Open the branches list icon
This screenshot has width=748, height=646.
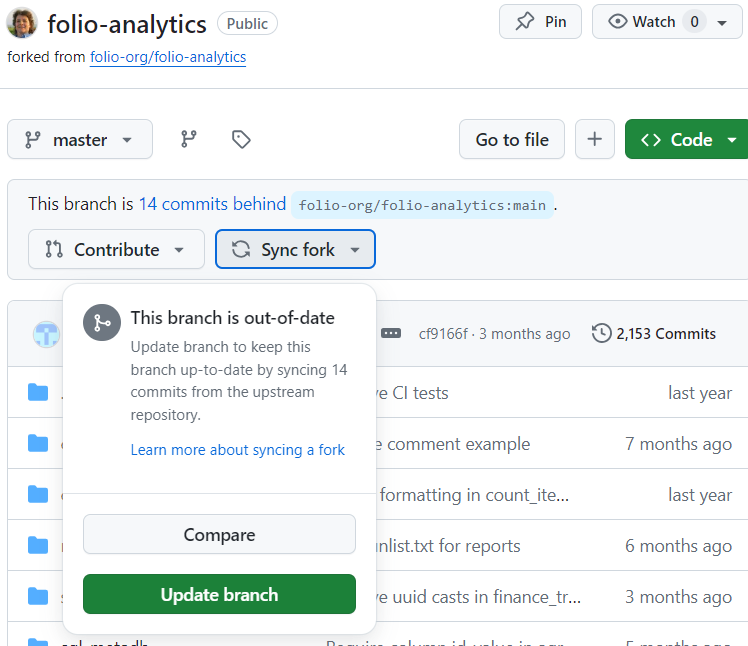pyautogui.click(x=188, y=139)
